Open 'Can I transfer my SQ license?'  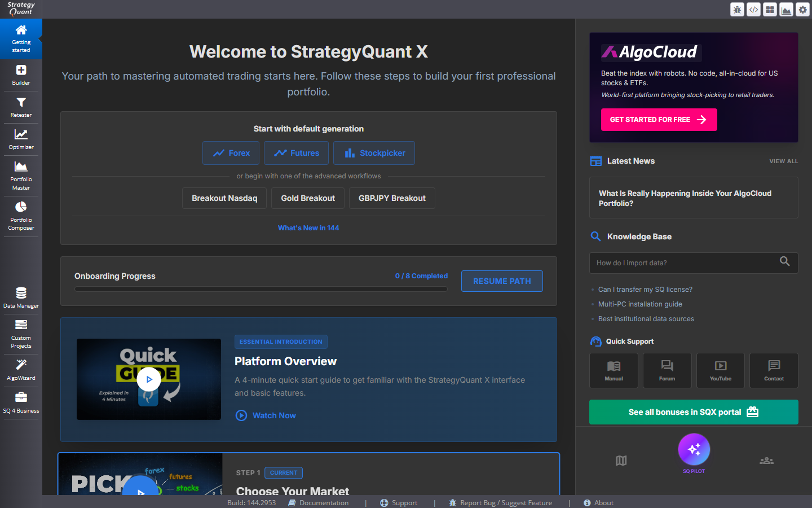point(645,290)
